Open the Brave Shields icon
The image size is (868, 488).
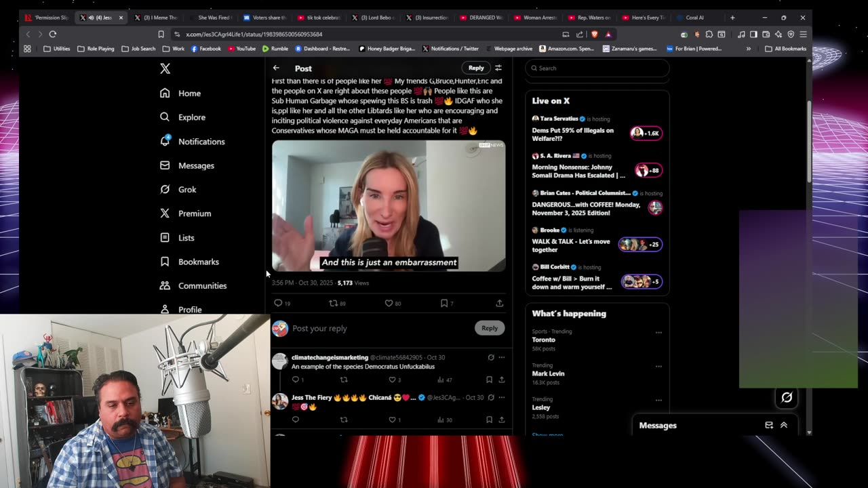[x=595, y=34]
